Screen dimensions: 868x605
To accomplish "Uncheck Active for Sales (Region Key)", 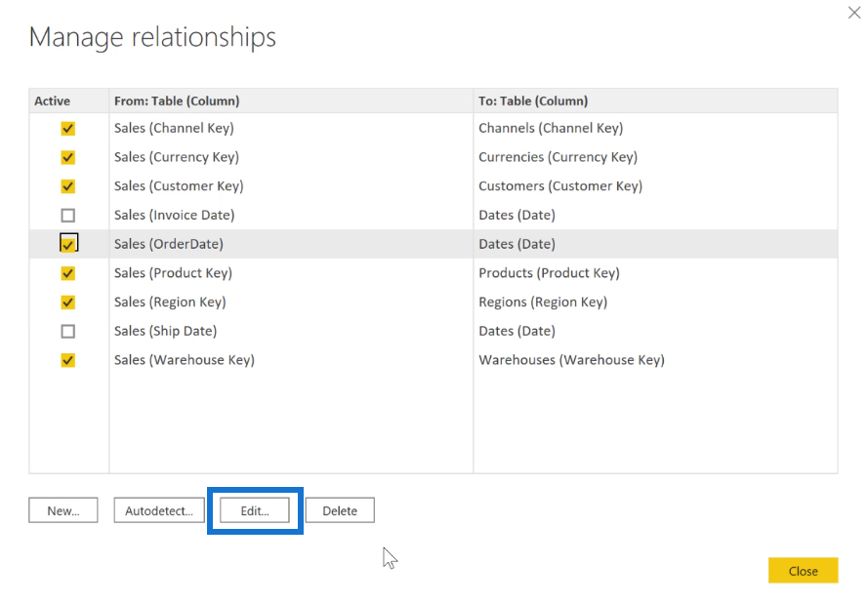I will pos(68,302).
